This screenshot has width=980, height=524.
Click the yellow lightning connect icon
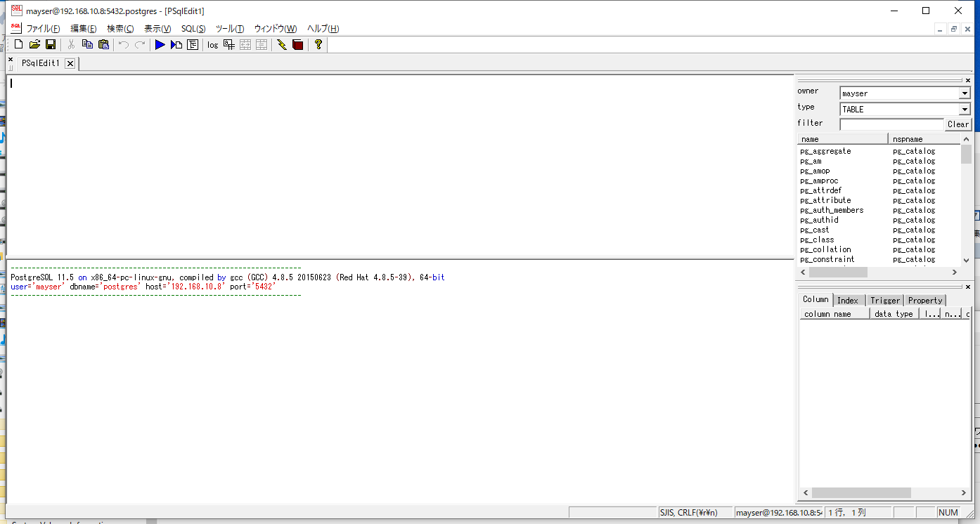pyautogui.click(x=282, y=44)
